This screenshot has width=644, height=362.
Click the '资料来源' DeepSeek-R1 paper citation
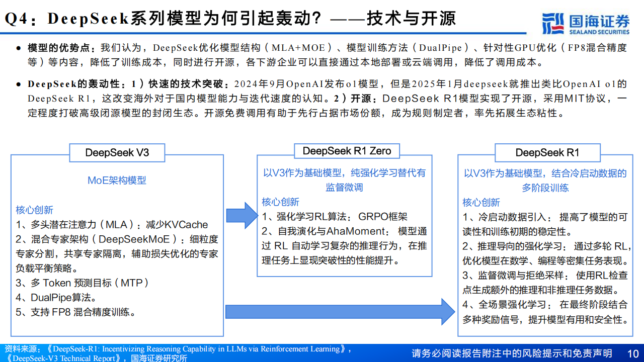pos(178,349)
